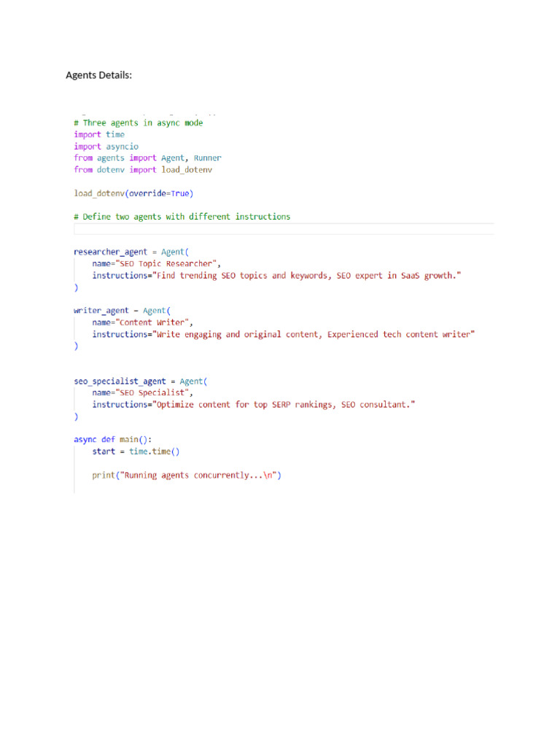Click the SEO Topic Researcher name string
The height and width of the screenshot is (747, 560).
(x=166, y=264)
